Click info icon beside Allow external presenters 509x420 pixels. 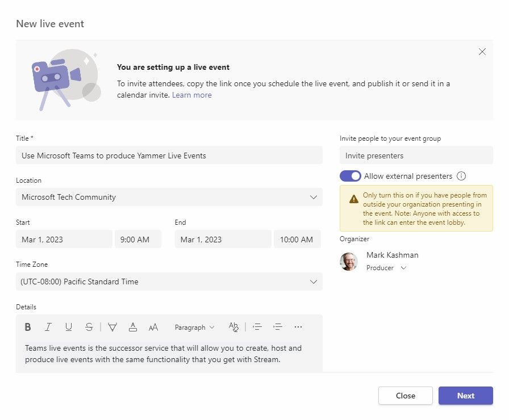tap(461, 176)
